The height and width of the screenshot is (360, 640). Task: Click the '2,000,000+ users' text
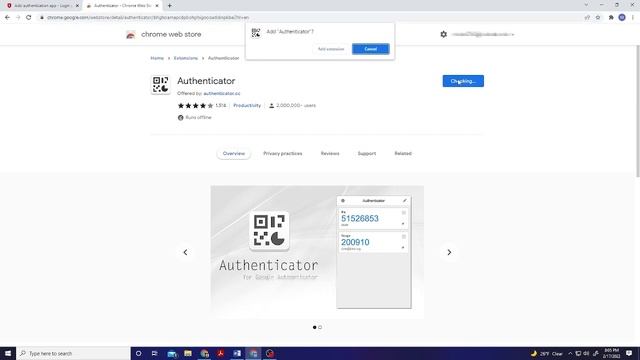296,105
